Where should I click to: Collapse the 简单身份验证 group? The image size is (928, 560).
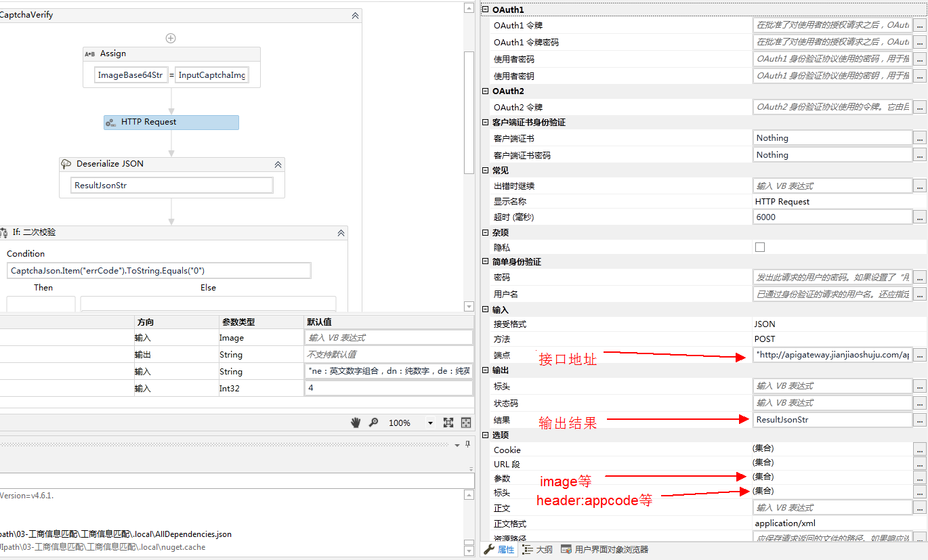485,262
